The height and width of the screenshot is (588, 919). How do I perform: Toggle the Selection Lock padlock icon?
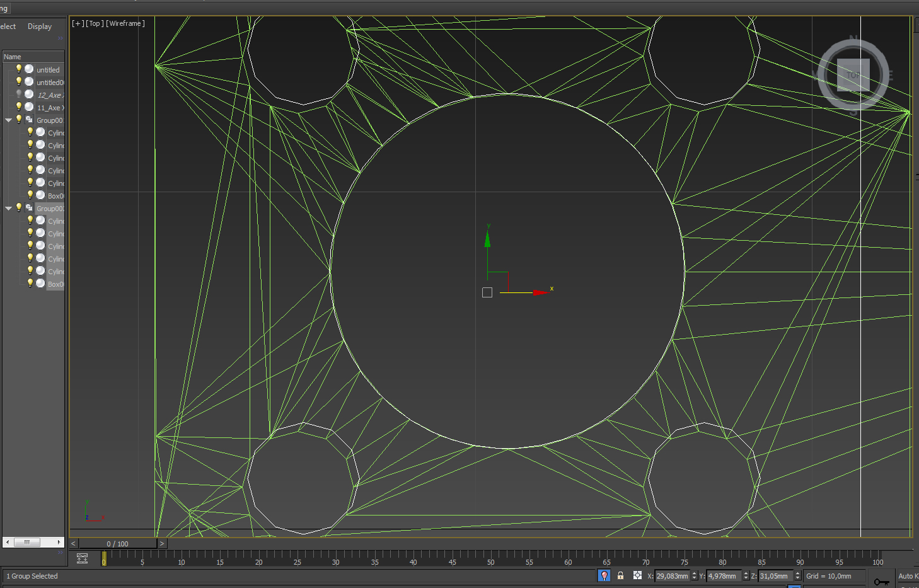click(620, 575)
